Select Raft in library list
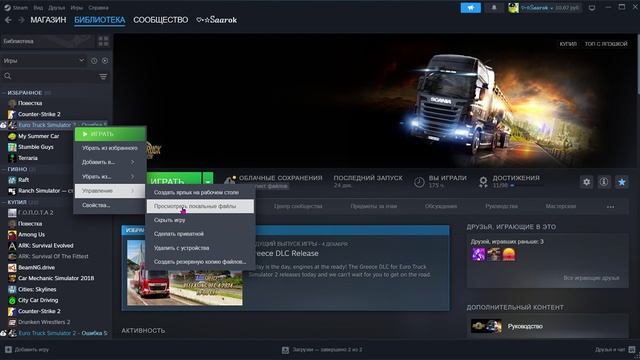 coord(23,180)
